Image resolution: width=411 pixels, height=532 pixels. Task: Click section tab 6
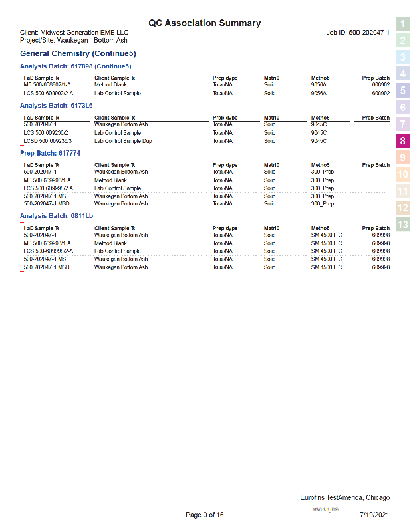402,107
